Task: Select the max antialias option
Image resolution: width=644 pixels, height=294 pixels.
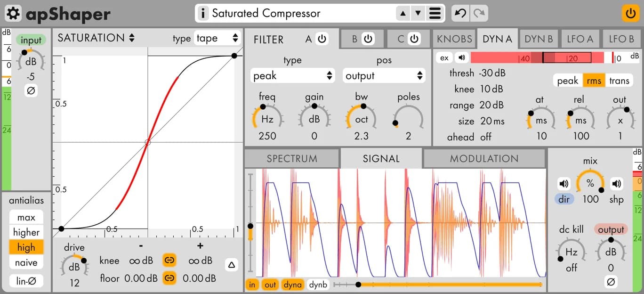Action: [x=26, y=217]
